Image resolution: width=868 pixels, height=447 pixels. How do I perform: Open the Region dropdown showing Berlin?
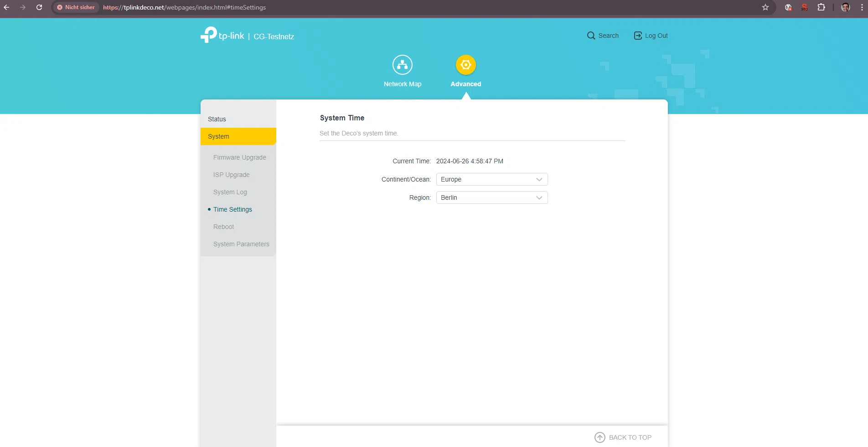492,198
